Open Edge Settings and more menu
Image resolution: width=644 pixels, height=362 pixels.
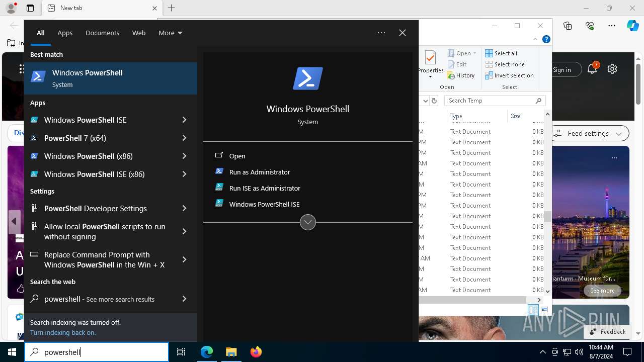point(612,26)
